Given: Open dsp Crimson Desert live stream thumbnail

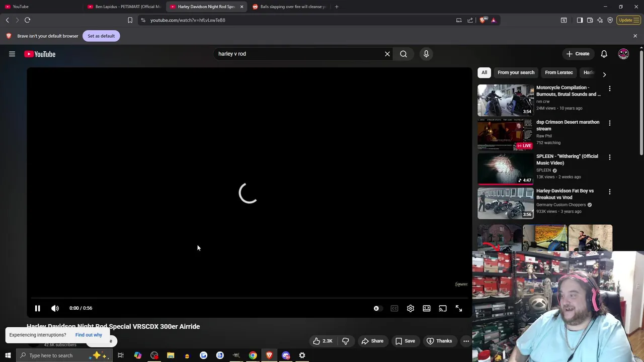Looking at the screenshot, I should pos(505,134).
